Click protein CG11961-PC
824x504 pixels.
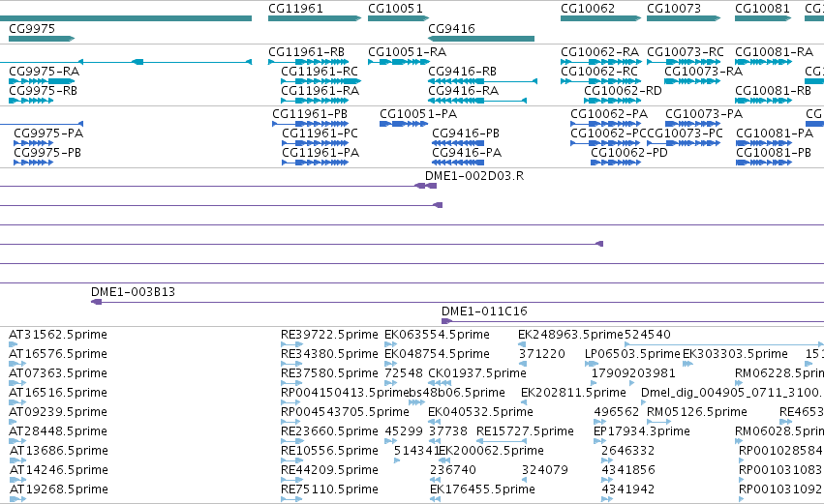click(x=316, y=143)
